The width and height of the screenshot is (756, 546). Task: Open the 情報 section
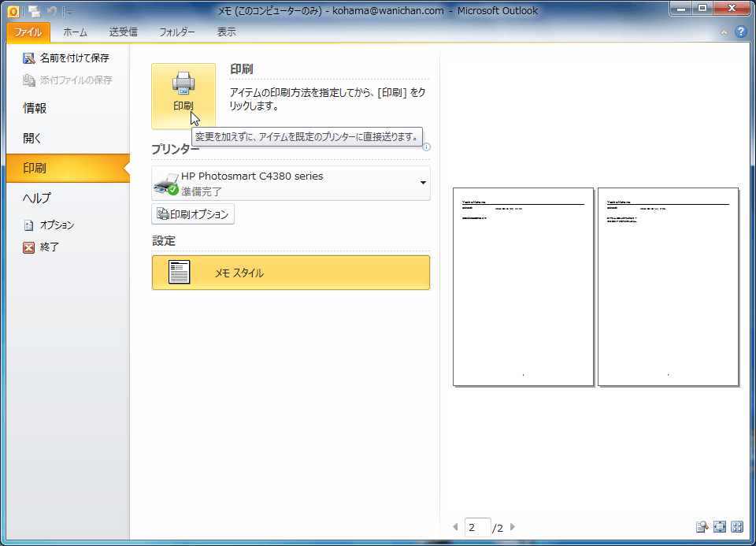[x=35, y=109]
